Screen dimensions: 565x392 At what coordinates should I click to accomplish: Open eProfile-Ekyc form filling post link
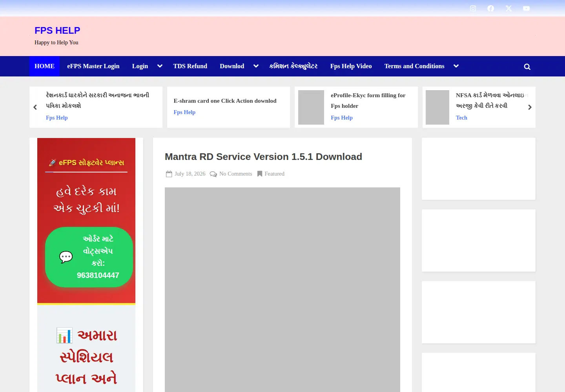368,100
